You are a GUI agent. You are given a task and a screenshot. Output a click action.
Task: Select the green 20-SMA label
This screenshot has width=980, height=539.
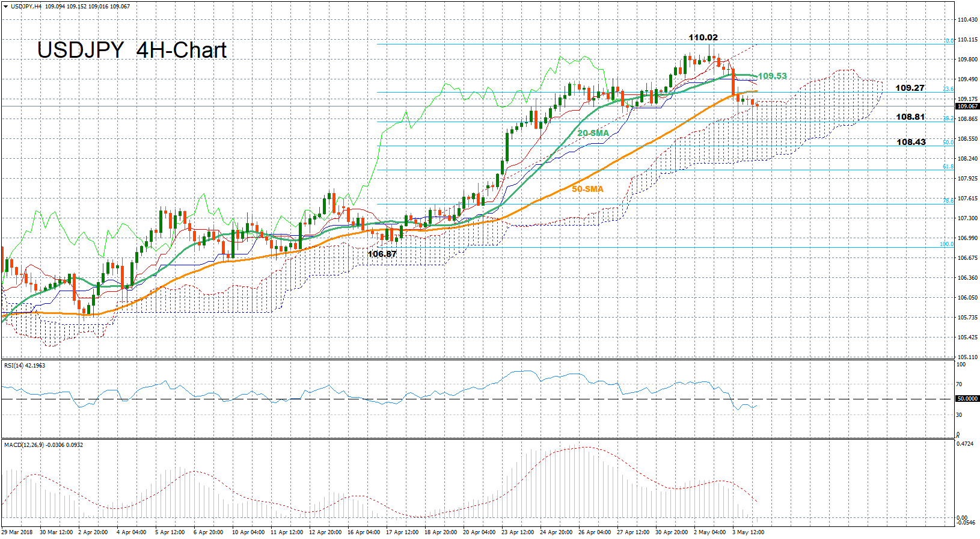tap(593, 133)
